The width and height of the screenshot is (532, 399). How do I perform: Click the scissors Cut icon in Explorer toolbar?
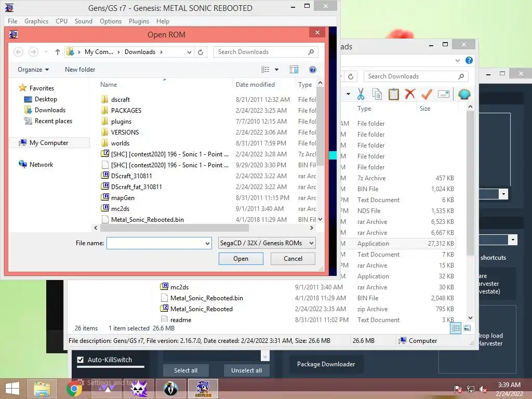coord(361,94)
